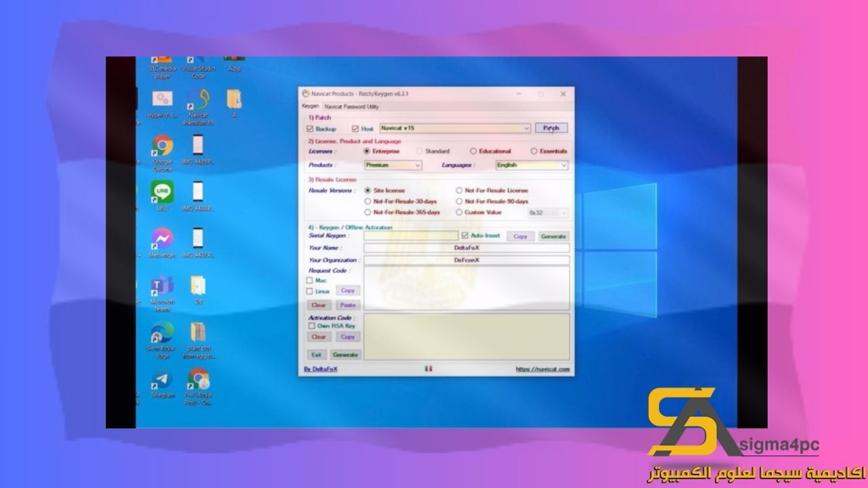Select the Navicat Premium 15 desktop shortcut
The image size is (868, 488).
pos(198,107)
